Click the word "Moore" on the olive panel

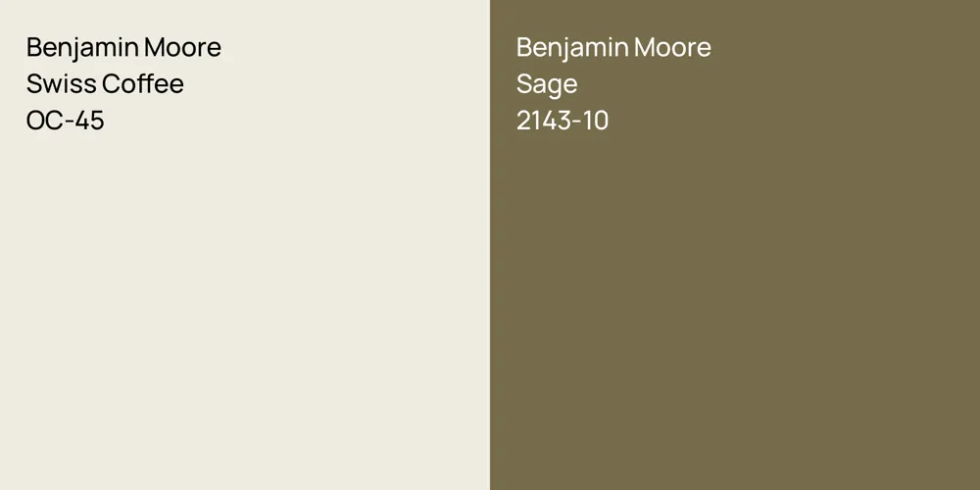tap(672, 47)
